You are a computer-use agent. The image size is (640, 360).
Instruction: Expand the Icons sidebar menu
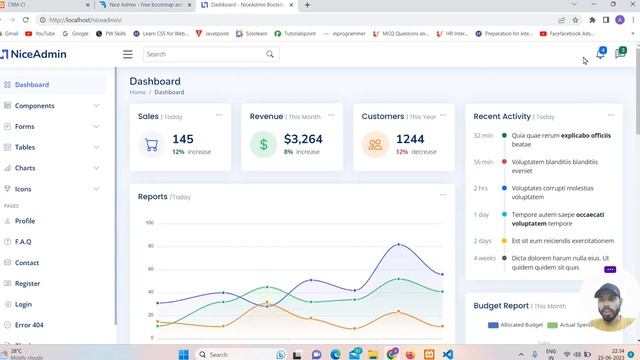point(53,189)
